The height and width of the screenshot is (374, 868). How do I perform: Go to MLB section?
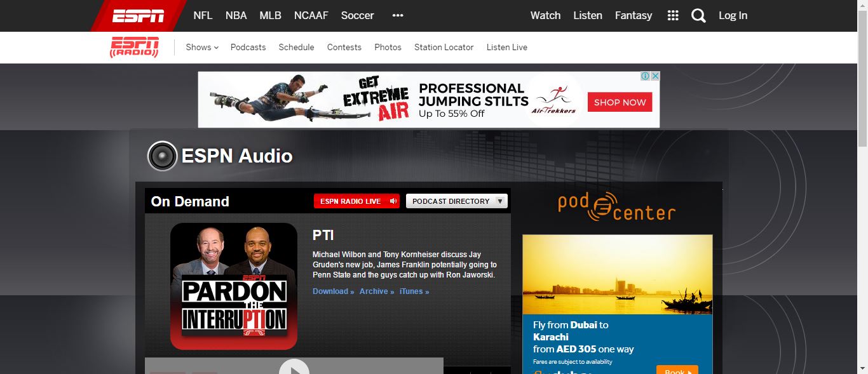tap(271, 15)
